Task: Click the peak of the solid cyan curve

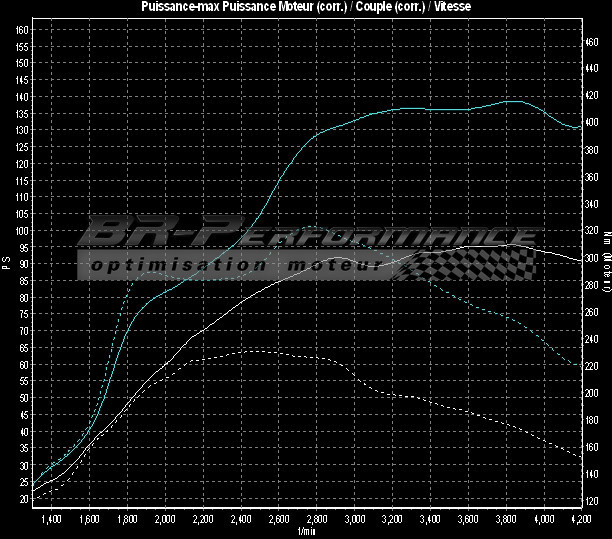Action: (512, 101)
